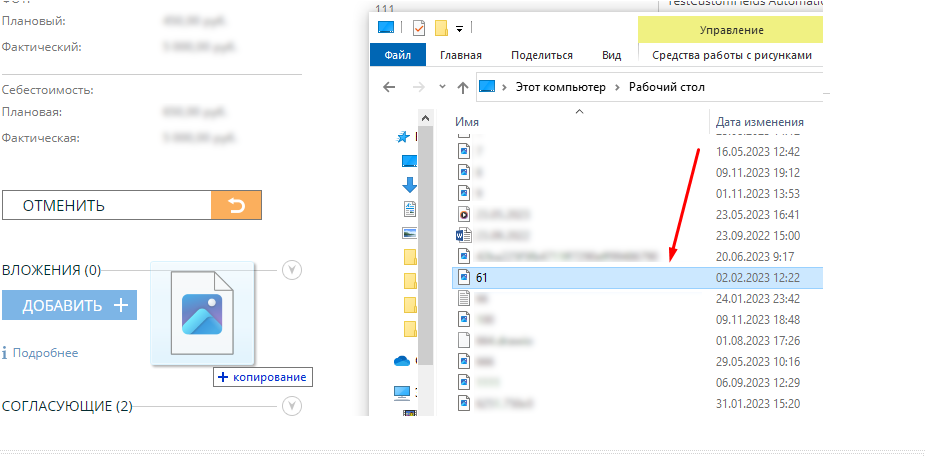The height and width of the screenshot is (457, 926).
Task: Click the Back navigation arrow
Action: pos(389,87)
